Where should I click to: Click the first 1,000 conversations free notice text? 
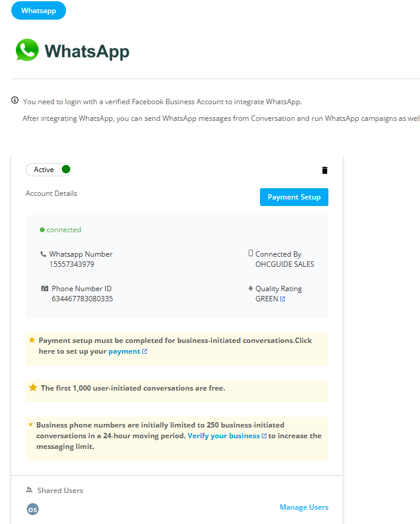click(133, 388)
